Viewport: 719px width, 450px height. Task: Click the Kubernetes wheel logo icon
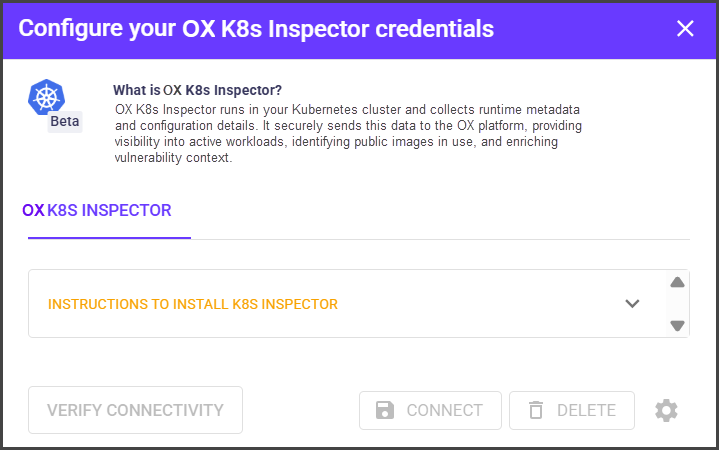coord(47,97)
